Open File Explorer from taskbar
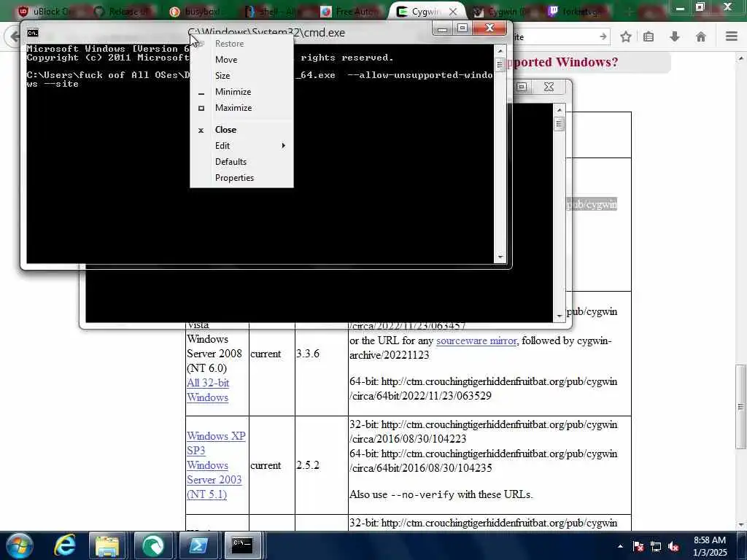 (108, 545)
